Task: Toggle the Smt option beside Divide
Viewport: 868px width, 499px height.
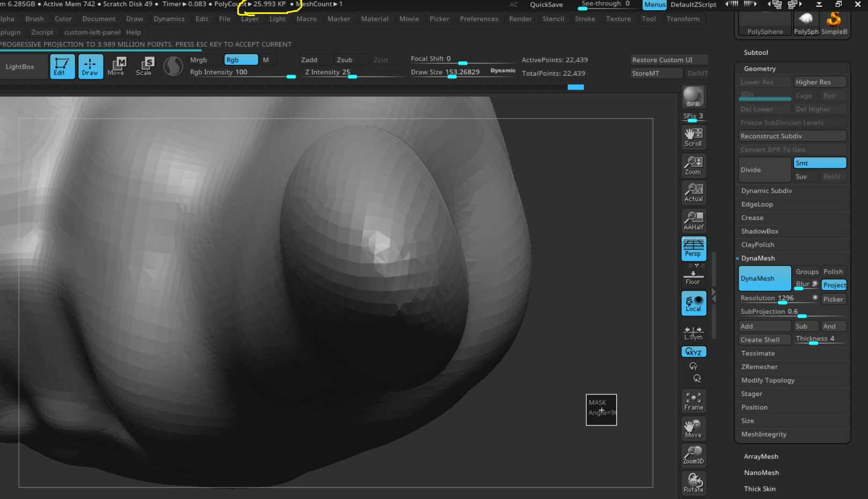Action: pyautogui.click(x=820, y=163)
